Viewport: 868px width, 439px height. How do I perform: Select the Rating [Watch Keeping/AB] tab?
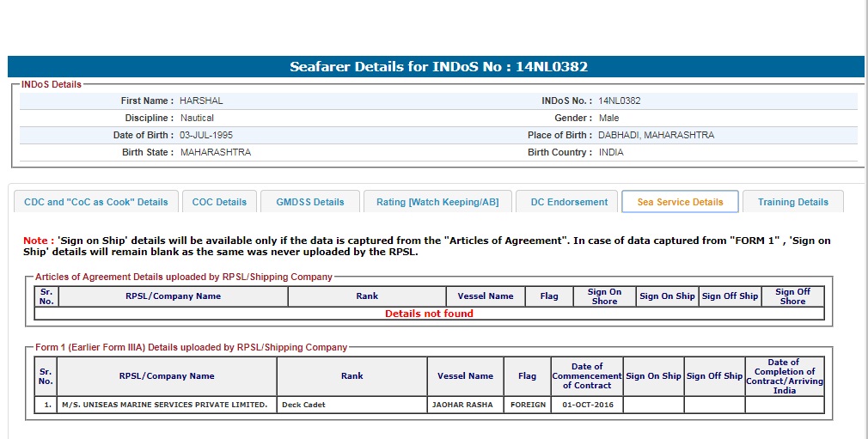pos(437,202)
